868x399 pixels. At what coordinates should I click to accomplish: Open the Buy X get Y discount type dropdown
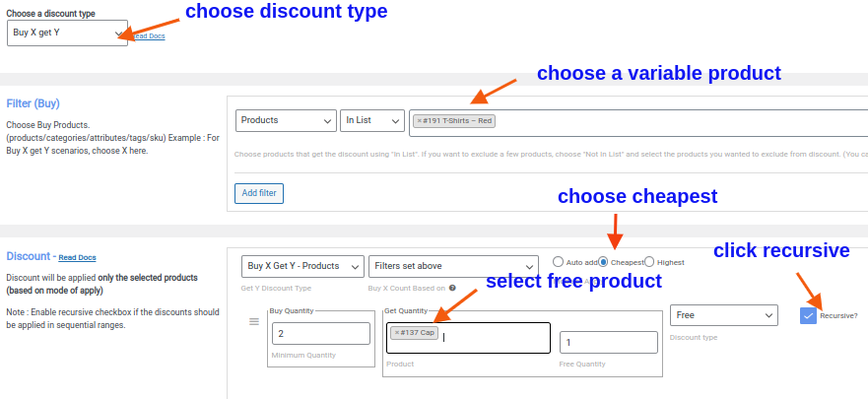(x=67, y=33)
